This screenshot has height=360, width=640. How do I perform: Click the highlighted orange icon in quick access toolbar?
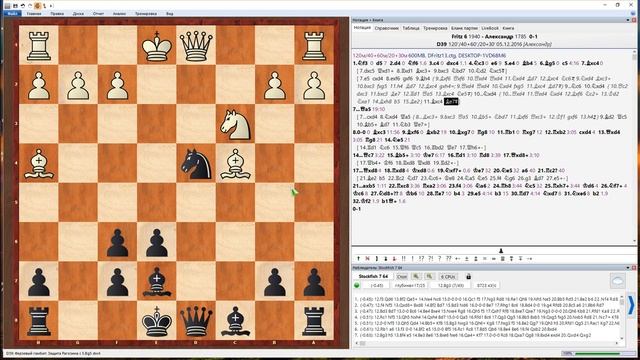[x=37, y=6]
